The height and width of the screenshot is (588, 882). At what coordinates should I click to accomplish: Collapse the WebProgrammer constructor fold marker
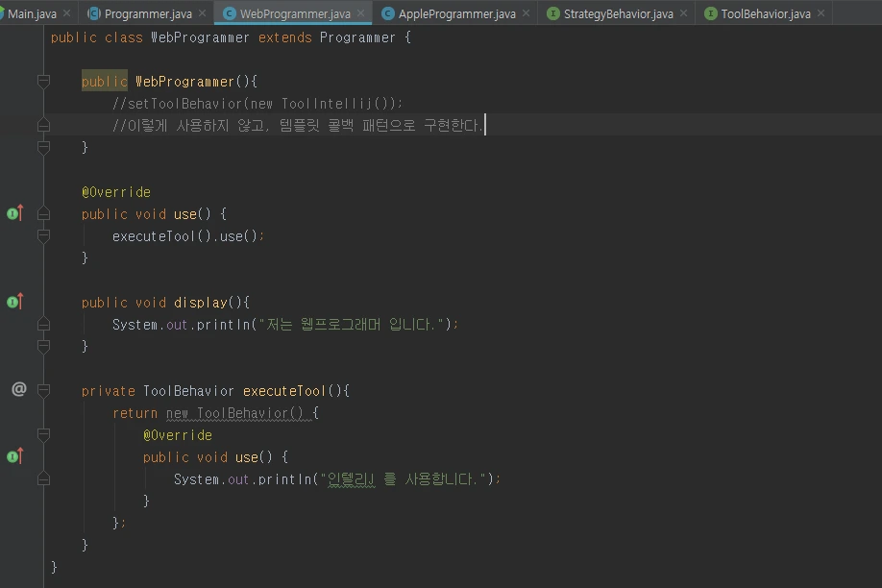point(43,82)
